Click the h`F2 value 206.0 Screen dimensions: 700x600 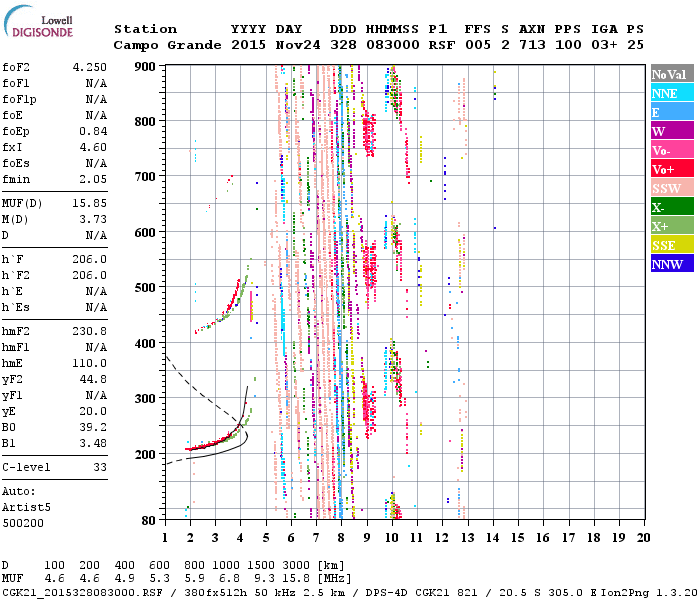tap(90, 275)
